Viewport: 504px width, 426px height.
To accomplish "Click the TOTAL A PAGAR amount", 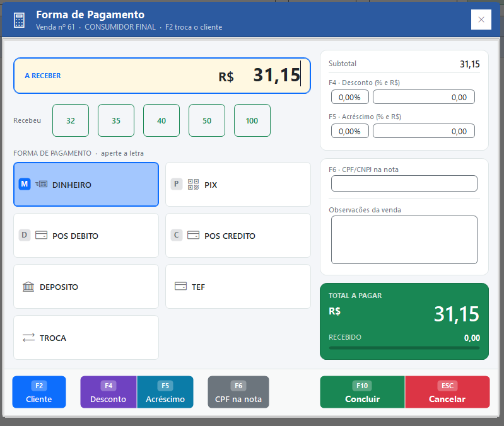I will (457, 314).
